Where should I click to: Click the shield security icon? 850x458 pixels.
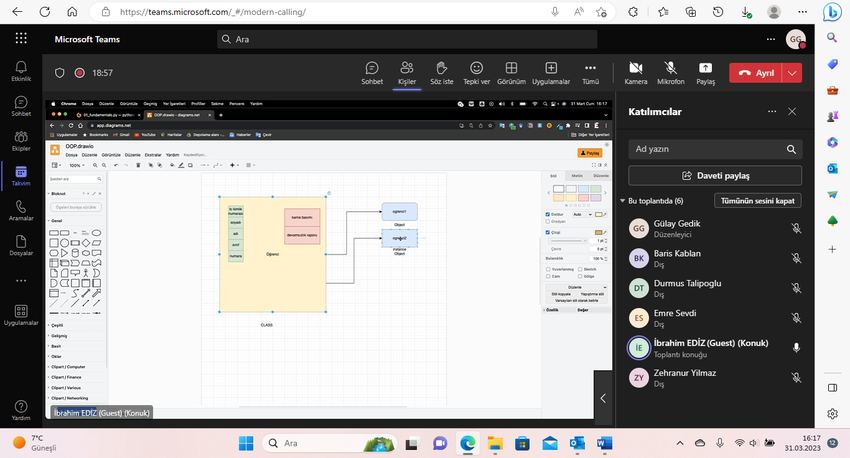pyautogui.click(x=60, y=73)
